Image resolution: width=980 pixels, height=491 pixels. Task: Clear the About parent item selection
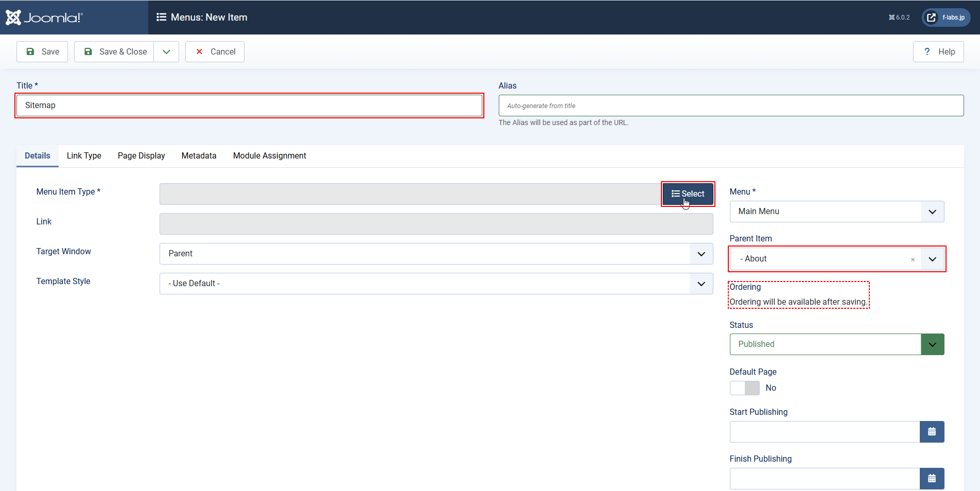click(x=913, y=259)
